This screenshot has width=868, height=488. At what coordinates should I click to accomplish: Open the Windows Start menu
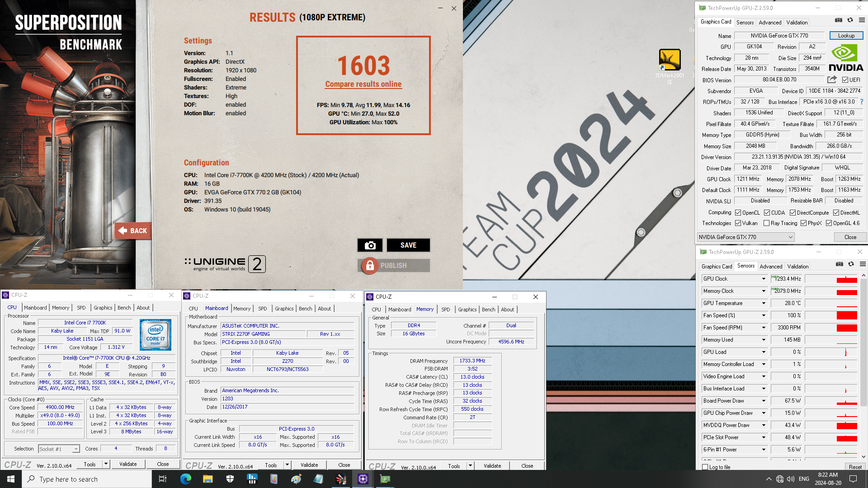click(11, 479)
